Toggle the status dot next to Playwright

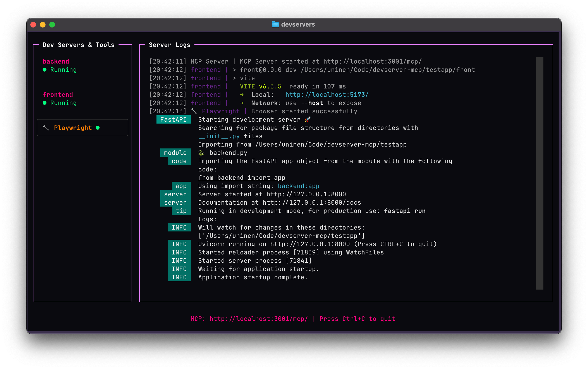98,127
